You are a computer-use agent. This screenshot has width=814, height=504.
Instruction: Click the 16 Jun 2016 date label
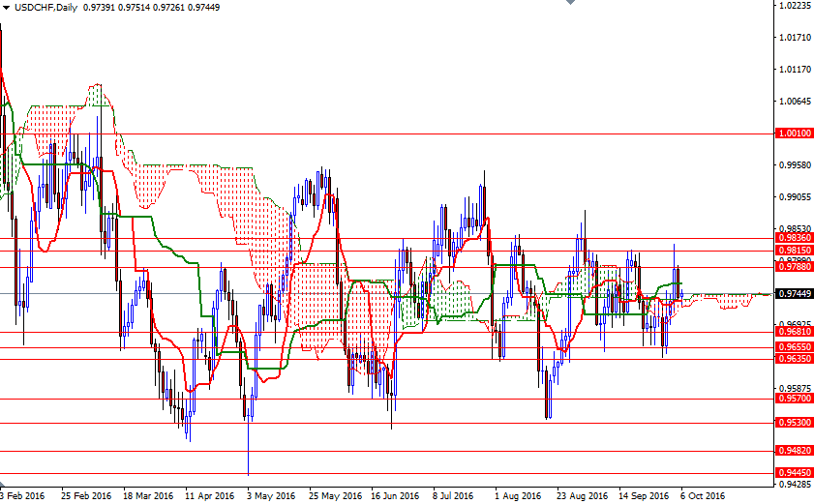tap(395, 495)
